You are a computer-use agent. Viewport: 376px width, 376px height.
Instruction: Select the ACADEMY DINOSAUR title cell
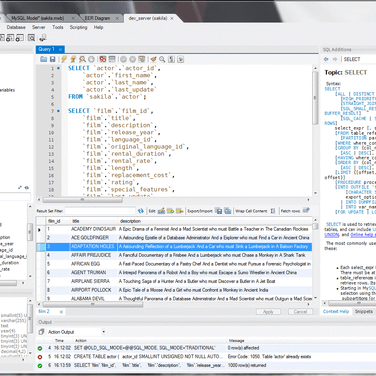pos(93,229)
